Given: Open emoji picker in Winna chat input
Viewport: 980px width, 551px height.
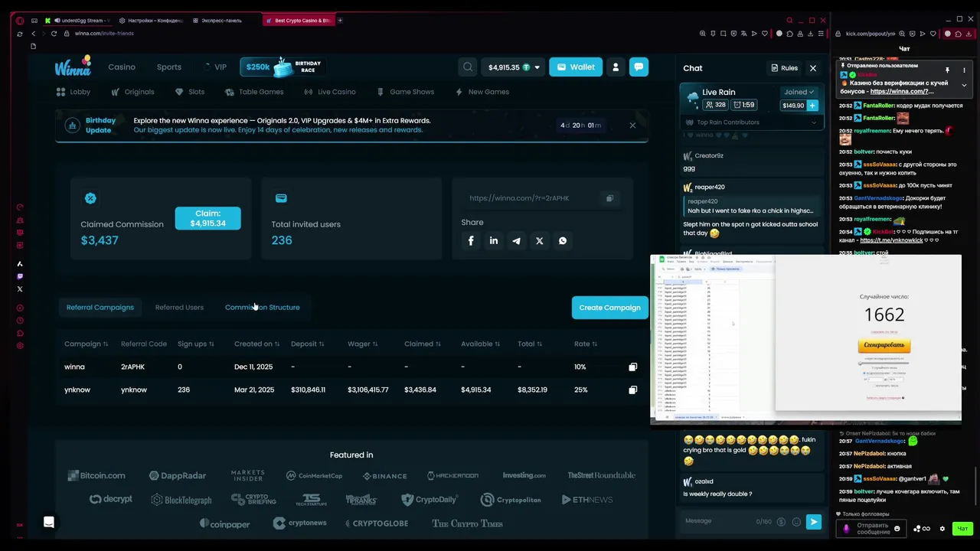Looking at the screenshot, I should point(796,522).
